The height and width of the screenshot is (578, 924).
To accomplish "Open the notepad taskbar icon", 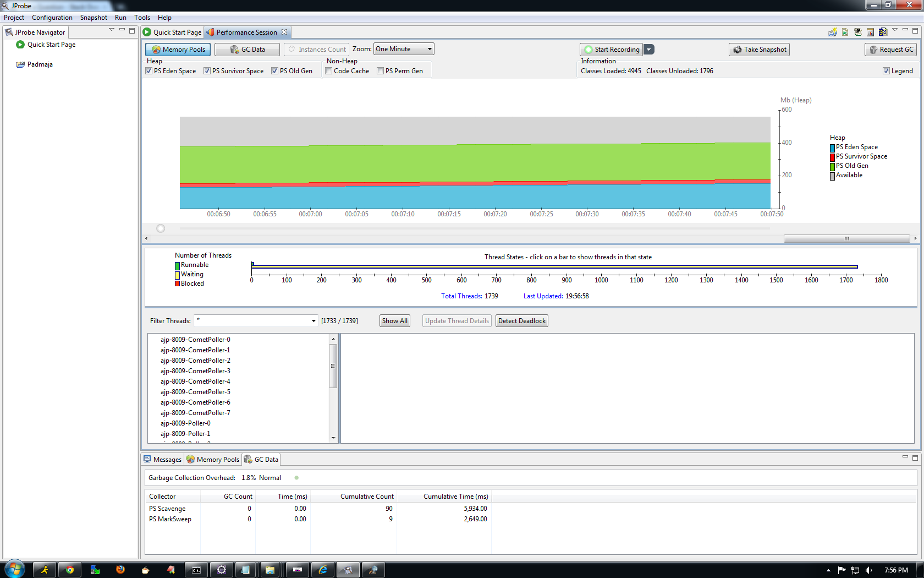I will pyautogui.click(x=246, y=570).
